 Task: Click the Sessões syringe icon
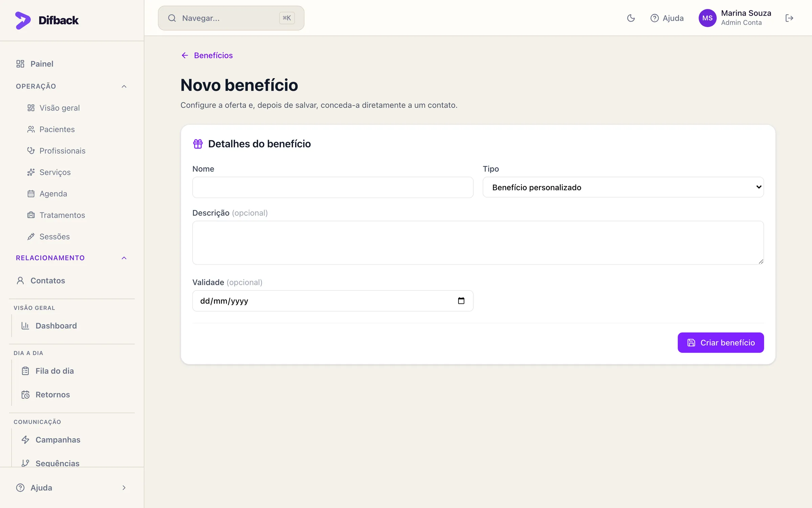(31, 237)
